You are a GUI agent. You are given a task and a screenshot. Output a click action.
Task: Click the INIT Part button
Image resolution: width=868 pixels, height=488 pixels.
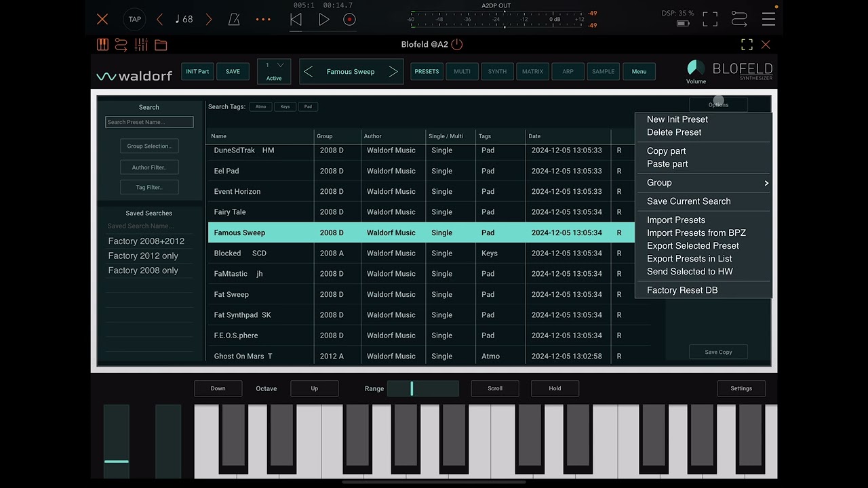tap(197, 71)
